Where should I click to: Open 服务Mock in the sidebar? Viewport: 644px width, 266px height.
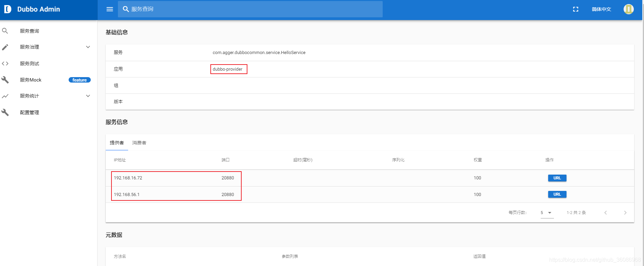click(31, 80)
